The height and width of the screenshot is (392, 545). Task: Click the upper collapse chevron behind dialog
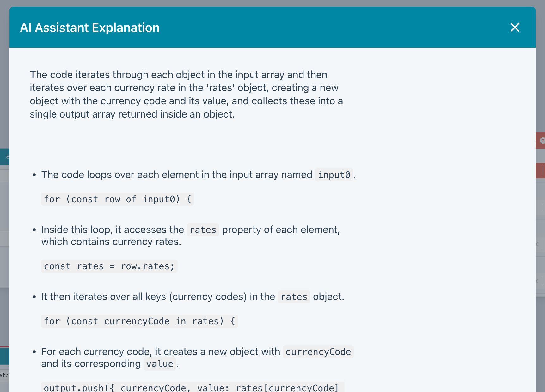[537, 244]
